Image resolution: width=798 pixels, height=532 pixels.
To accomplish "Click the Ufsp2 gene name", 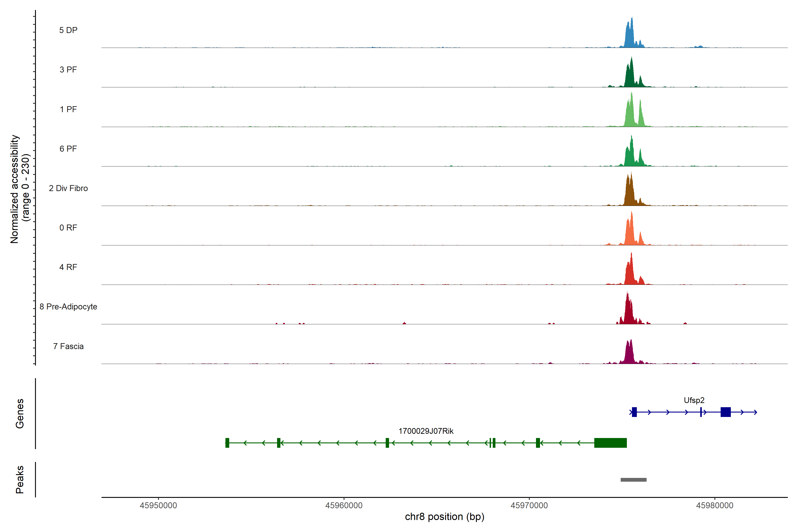I will 694,400.
